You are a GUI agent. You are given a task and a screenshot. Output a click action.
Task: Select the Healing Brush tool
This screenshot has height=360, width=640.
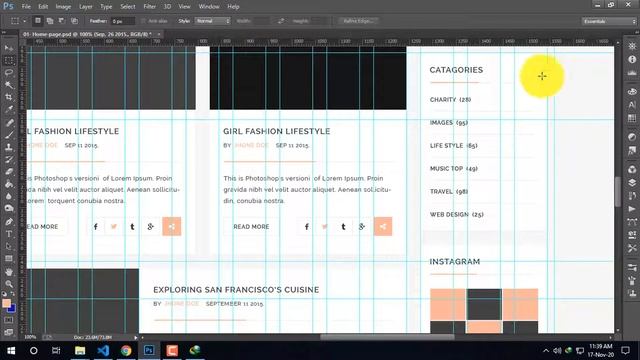[9, 122]
